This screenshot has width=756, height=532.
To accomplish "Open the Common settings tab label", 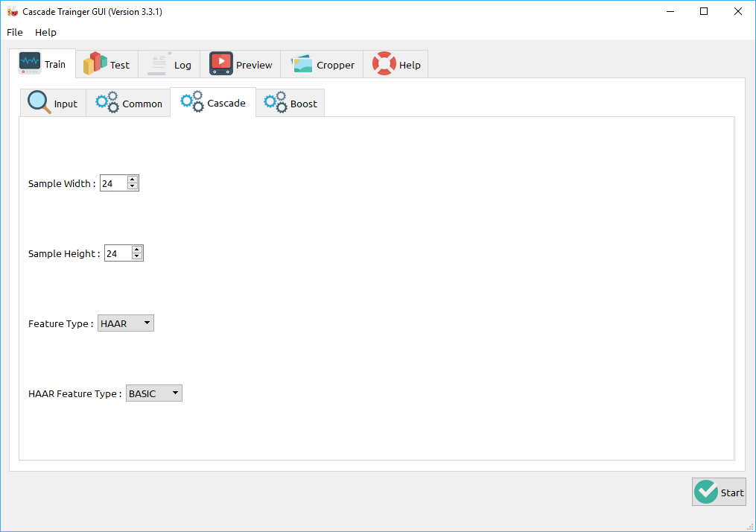I will point(142,104).
